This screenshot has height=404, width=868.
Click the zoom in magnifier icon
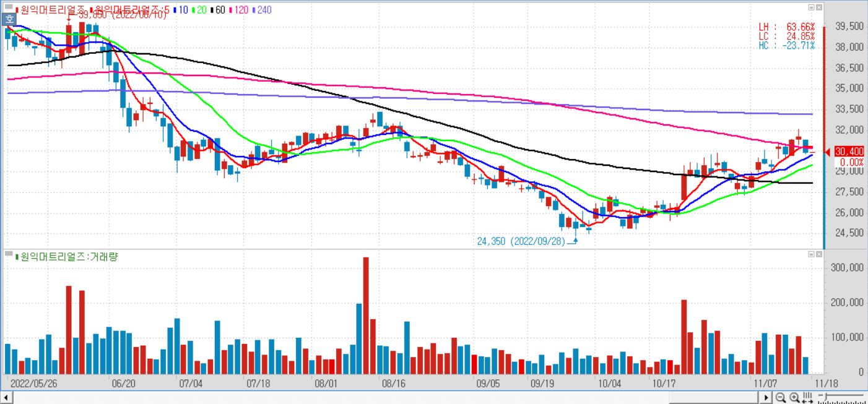pyautogui.click(x=794, y=397)
